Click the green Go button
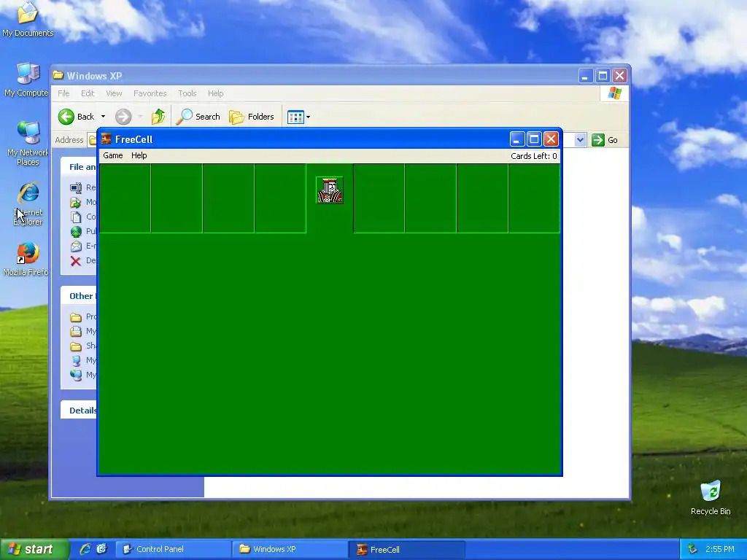 click(605, 140)
